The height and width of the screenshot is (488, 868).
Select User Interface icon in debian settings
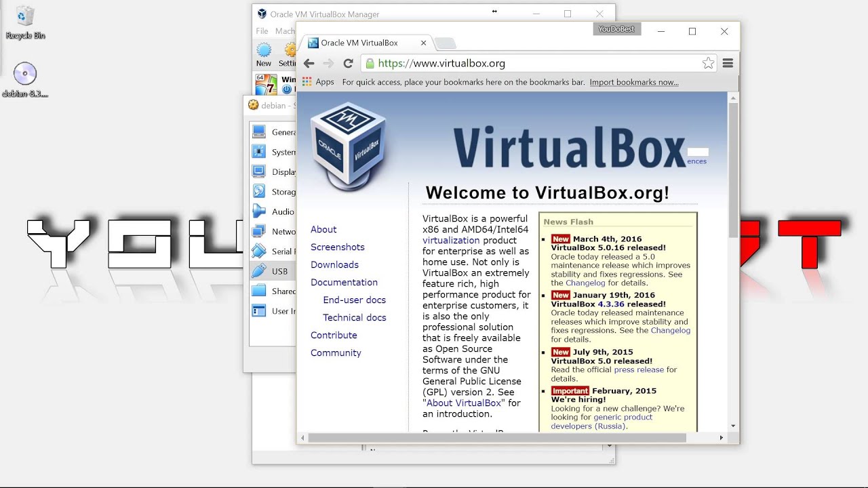(258, 311)
